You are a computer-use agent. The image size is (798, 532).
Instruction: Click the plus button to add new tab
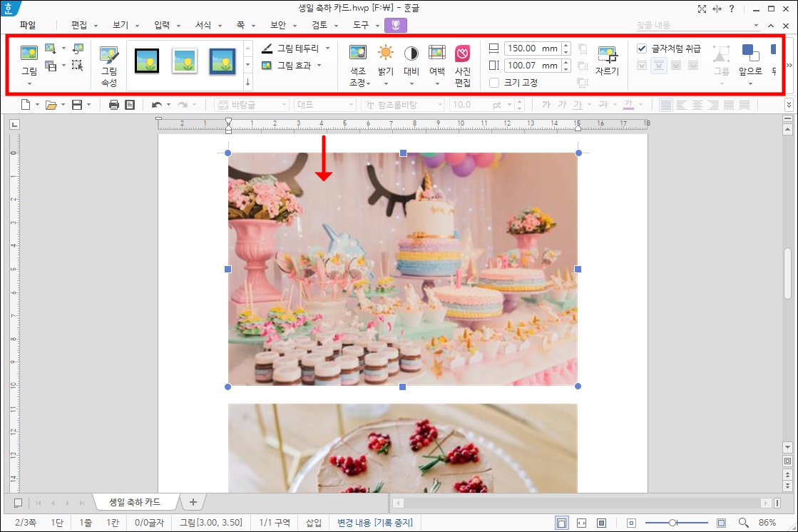(x=193, y=502)
